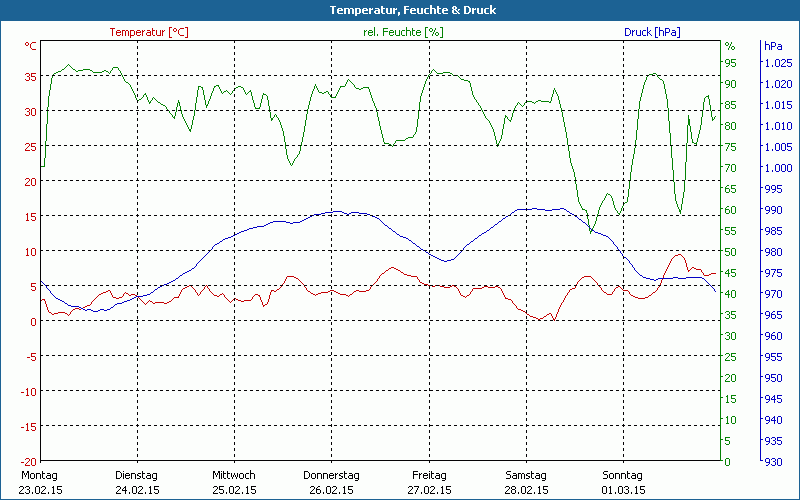Select the Samstag 28.02.15 date label
The width and height of the screenshot is (800, 500).
(x=526, y=482)
